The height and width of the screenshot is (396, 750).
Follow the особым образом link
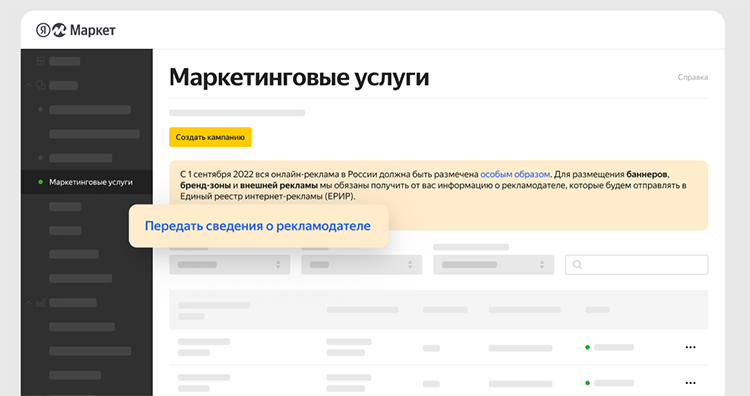click(515, 174)
